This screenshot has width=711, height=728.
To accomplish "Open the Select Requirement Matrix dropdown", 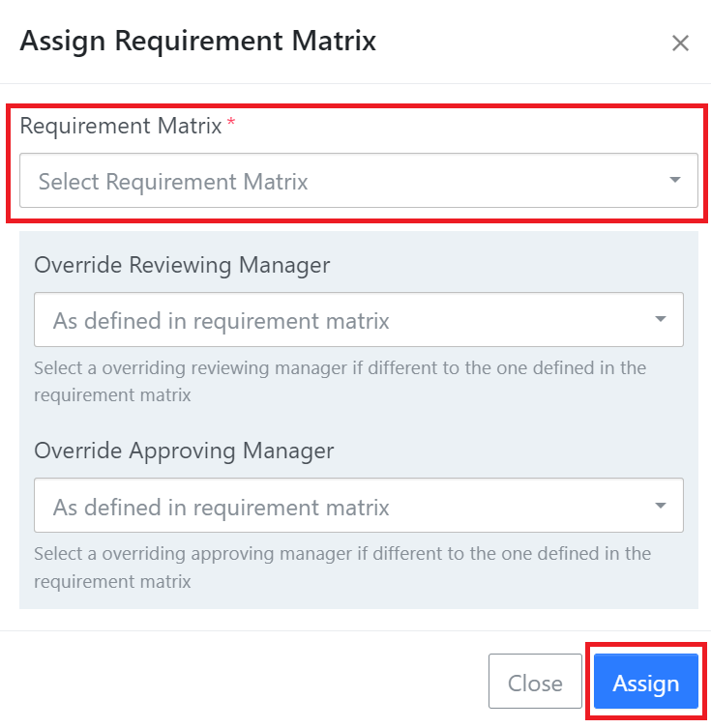I will [x=359, y=180].
